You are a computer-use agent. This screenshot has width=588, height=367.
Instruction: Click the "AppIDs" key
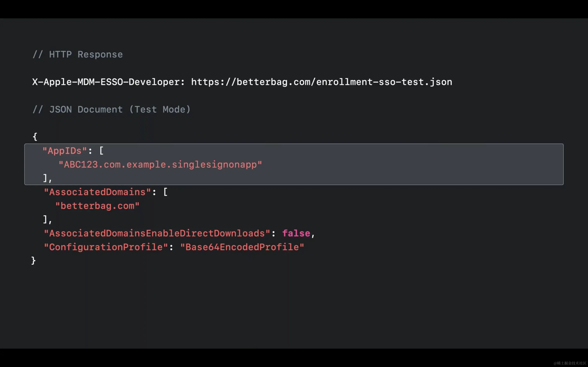(x=65, y=151)
